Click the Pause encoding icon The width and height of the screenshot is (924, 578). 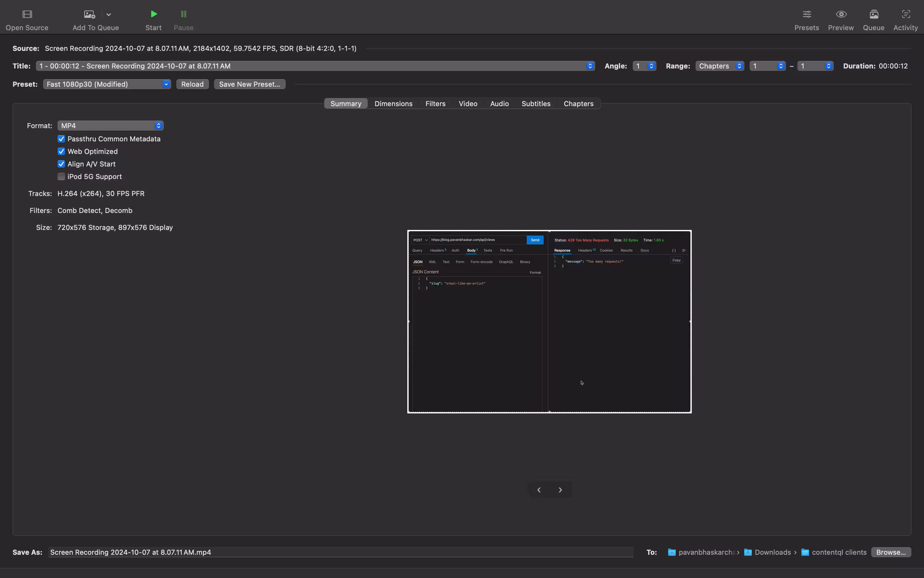coord(184,14)
